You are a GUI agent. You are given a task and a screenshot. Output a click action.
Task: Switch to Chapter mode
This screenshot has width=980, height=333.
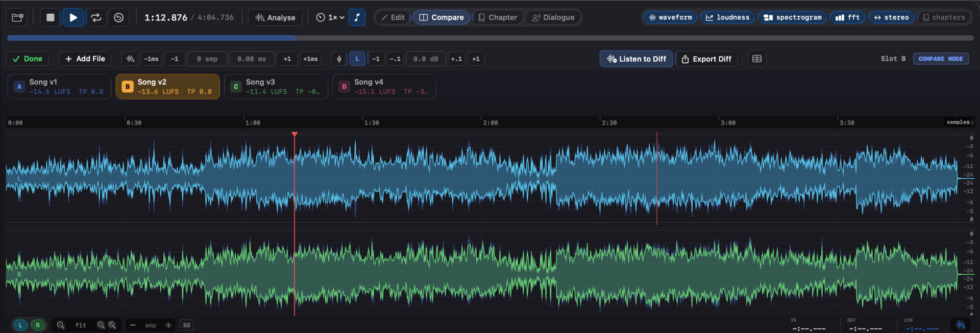point(498,17)
